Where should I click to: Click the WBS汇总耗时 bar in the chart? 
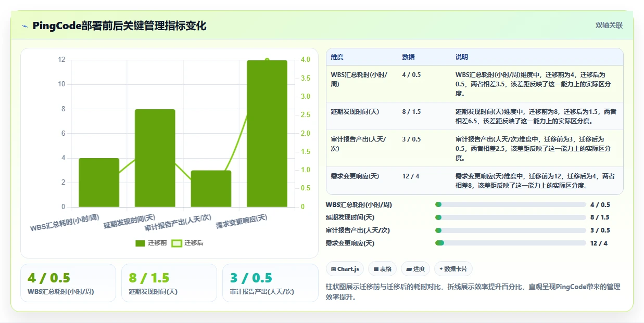pyautogui.click(x=99, y=183)
